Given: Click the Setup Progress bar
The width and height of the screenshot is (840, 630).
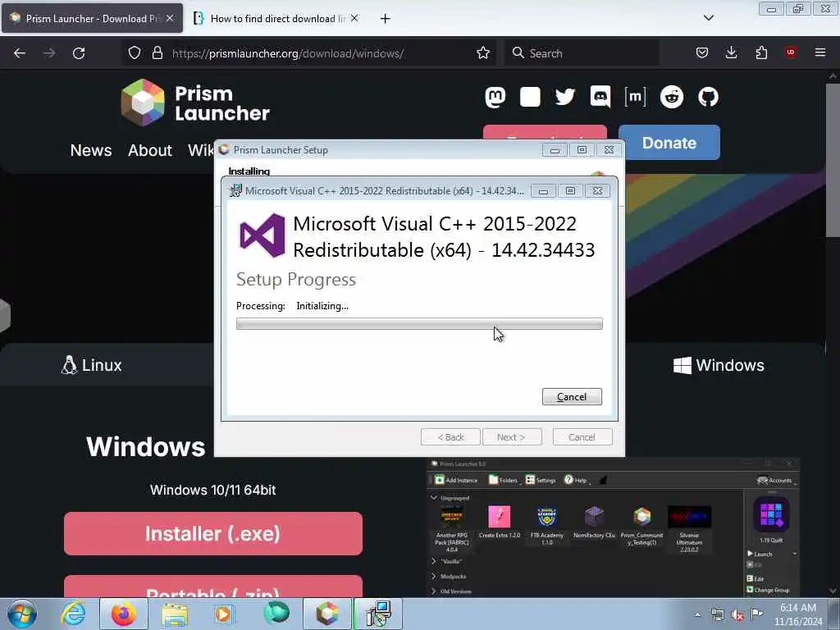Looking at the screenshot, I should [x=419, y=323].
